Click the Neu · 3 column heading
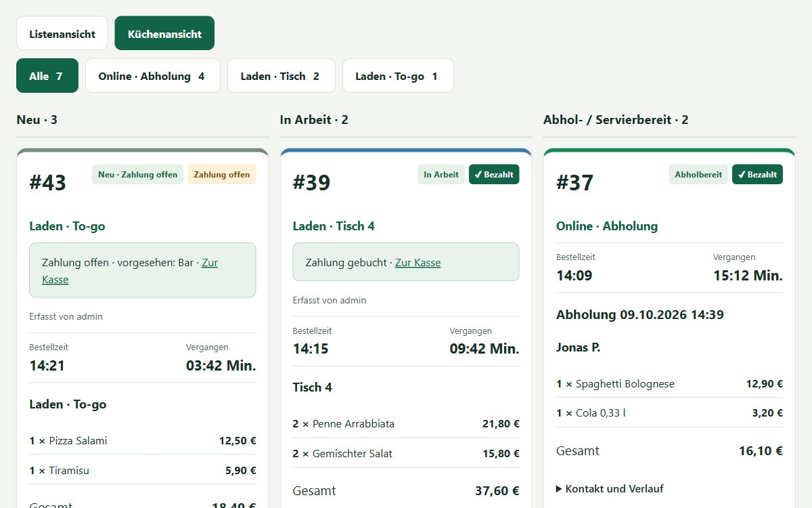 tap(37, 120)
